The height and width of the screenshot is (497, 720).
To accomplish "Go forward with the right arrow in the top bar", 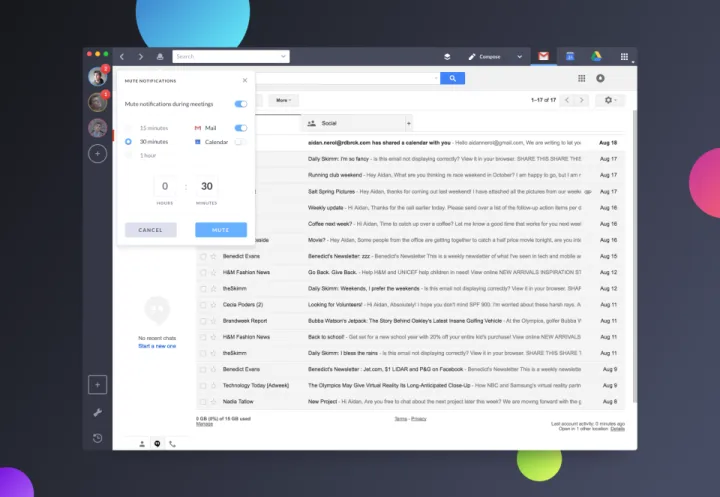I will pyautogui.click(x=141, y=56).
